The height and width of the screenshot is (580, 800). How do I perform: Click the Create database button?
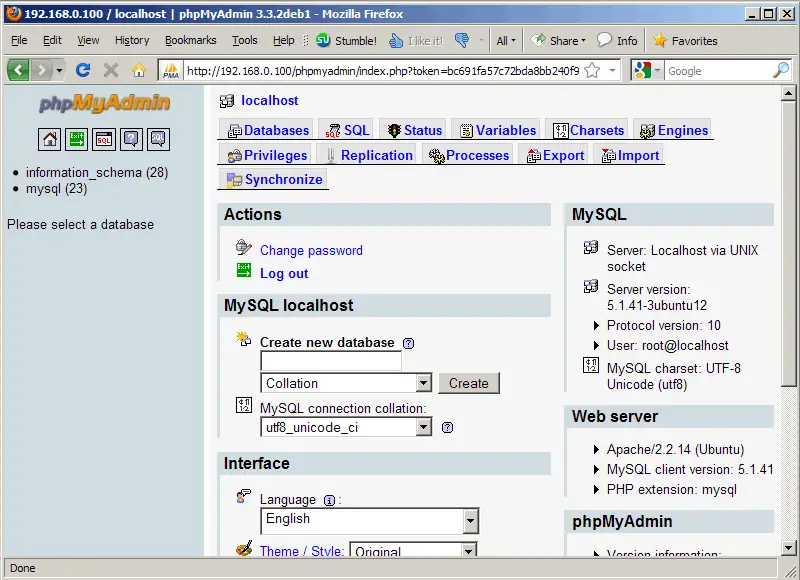point(469,383)
